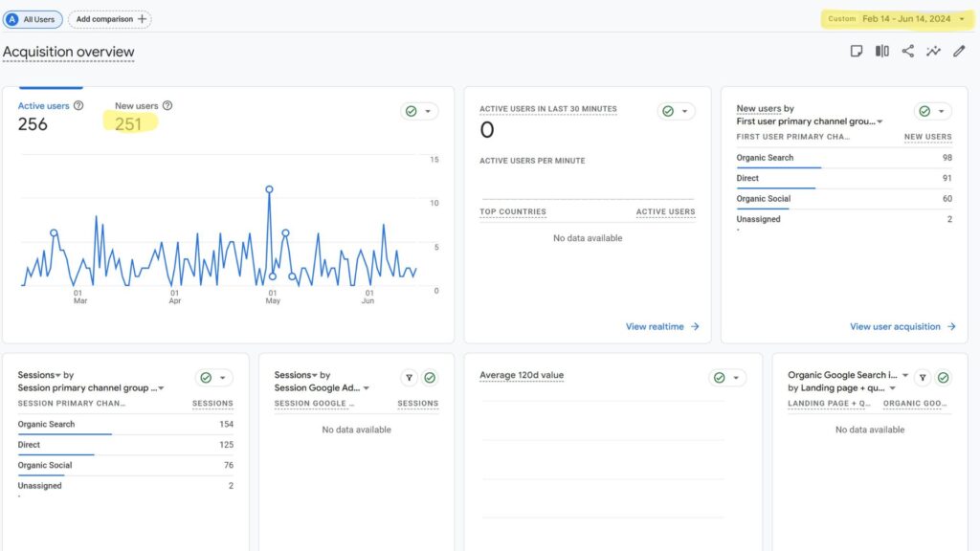
Task: Click Organic Social row in Sessions card
Action: 125,466
